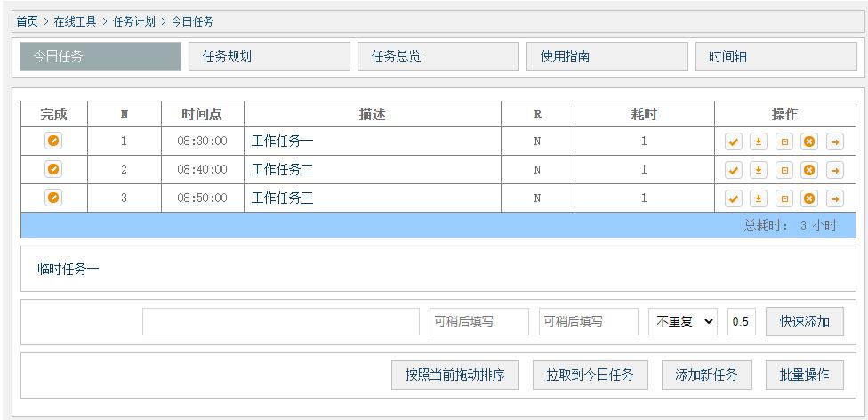
Task: Click the 08:40:00 time cell
Action: pyautogui.click(x=203, y=170)
